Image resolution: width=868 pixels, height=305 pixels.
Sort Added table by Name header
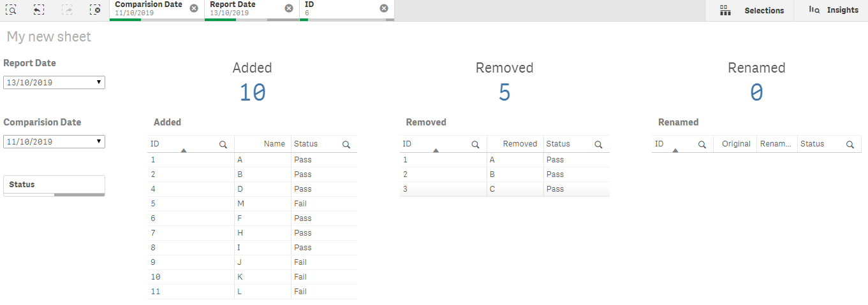274,144
